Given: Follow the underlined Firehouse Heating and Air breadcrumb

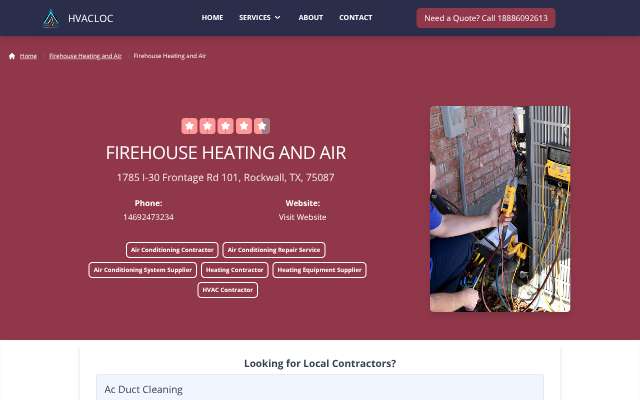Looking at the screenshot, I should pyautogui.click(x=85, y=56).
